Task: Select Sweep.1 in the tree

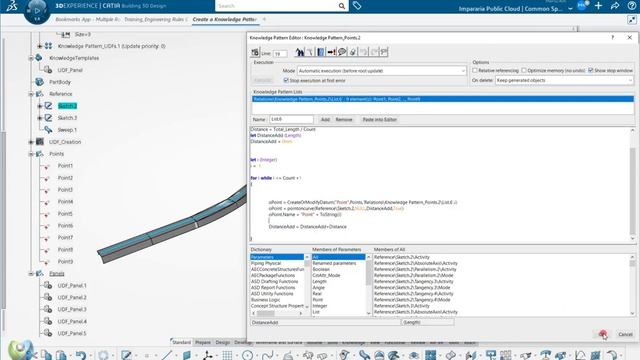Action: tap(67, 130)
